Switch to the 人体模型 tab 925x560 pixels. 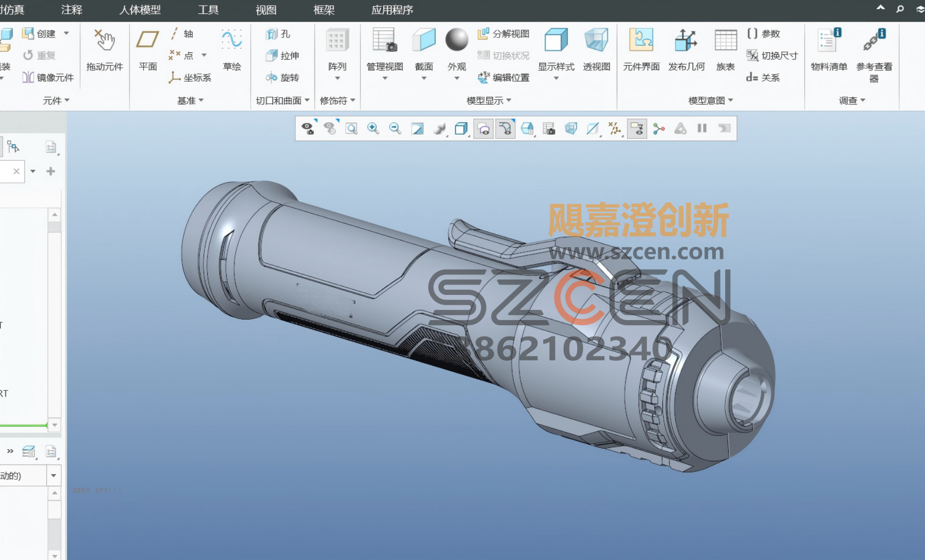pos(140,10)
